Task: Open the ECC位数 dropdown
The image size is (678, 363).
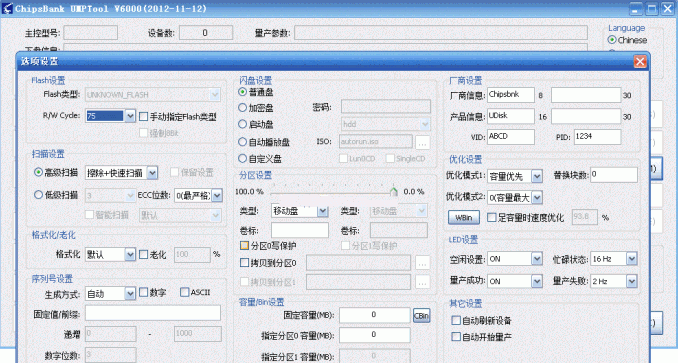Action: coord(217,195)
